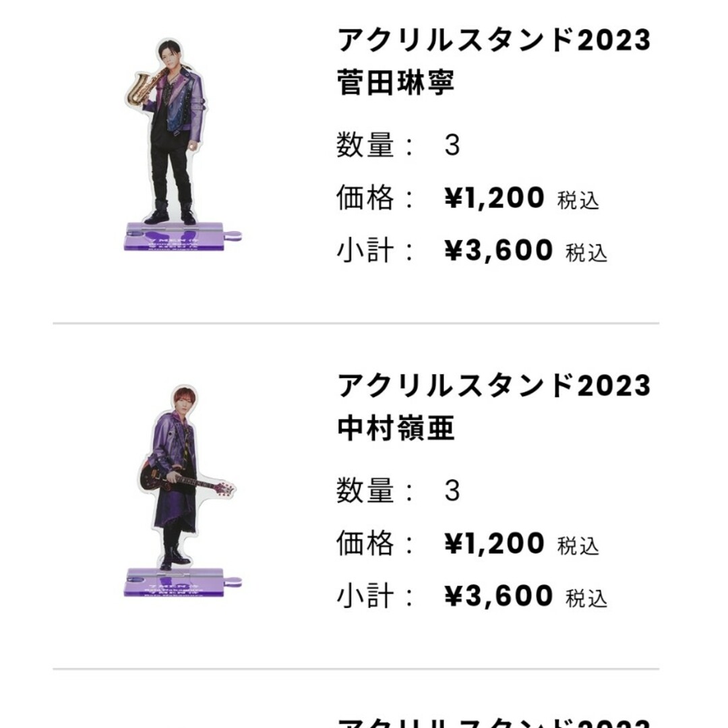The height and width of the screenshot is (728, 728).
Task: Click the partially visible third product title
Action: coord(494,723)
